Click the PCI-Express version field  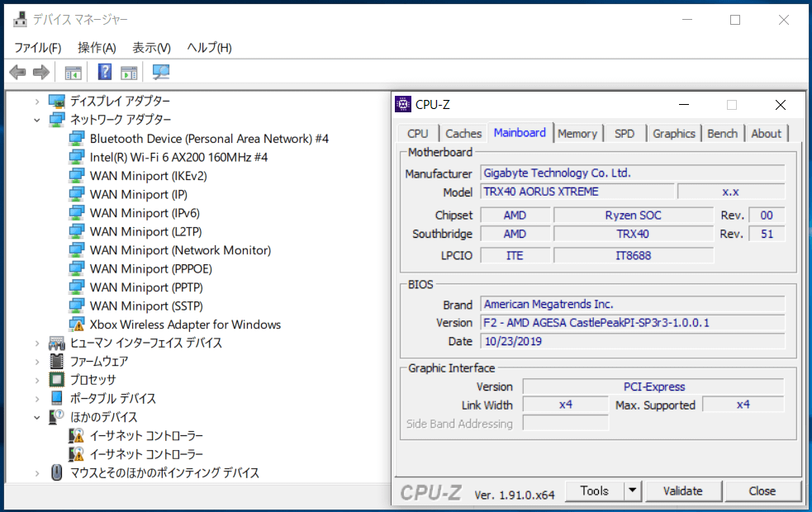coord(653,386)
